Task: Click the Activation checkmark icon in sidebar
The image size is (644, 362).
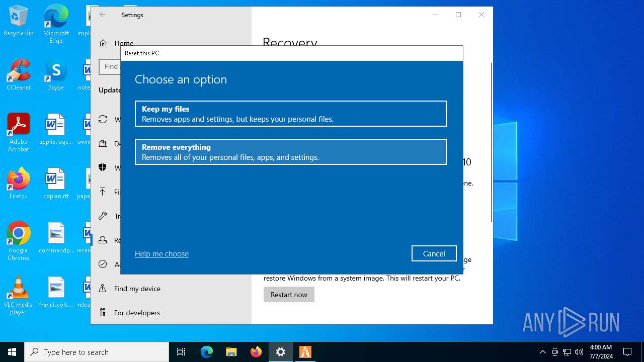Action: (x=103, y=264)
